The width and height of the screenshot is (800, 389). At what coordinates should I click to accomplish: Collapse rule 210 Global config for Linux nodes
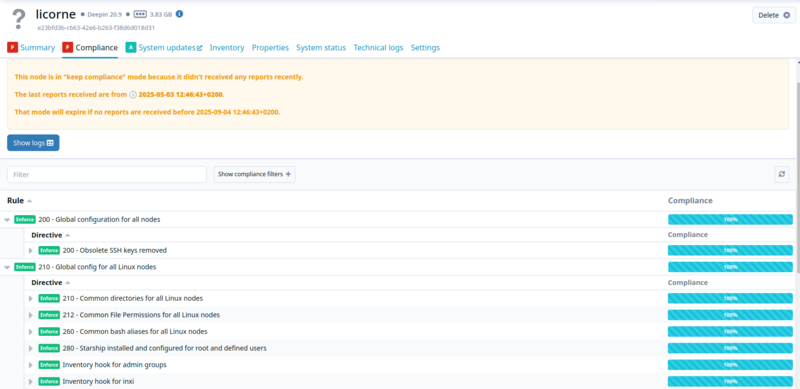pos(7,267)
